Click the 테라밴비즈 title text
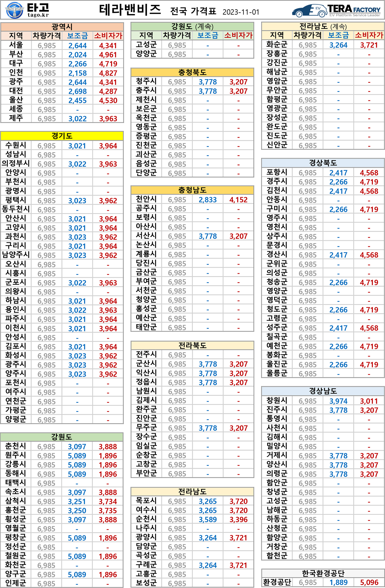Screen dimensions: 385x588 click(x=130, y=10)
